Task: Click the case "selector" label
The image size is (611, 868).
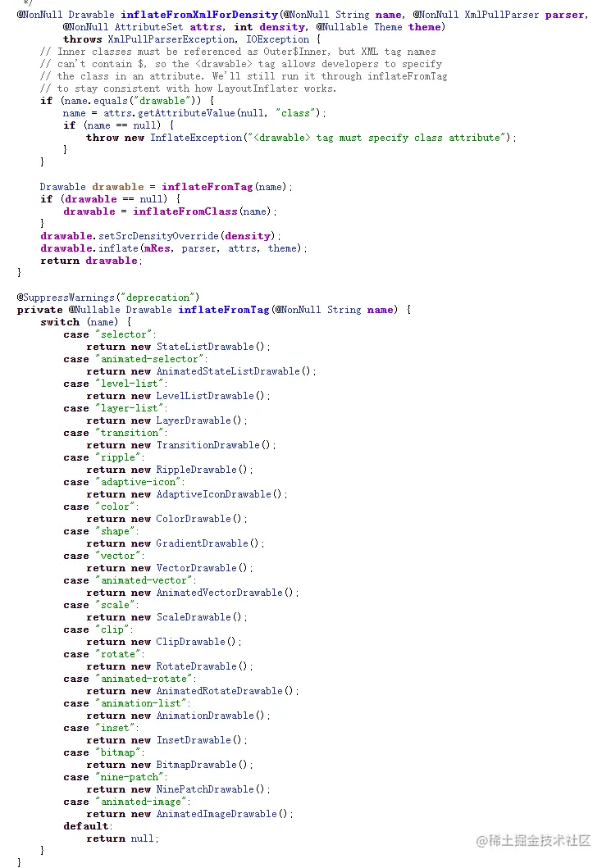Action: click(110, 334)
